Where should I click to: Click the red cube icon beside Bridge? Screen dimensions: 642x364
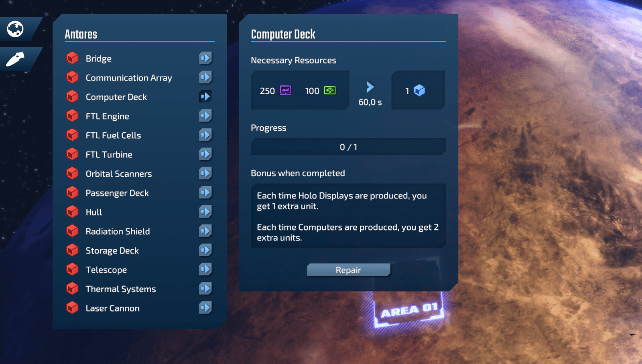click(x=72, y=58)
